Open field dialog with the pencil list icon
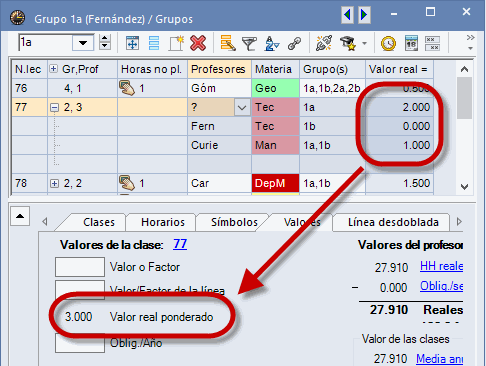Screen dimensions: 486x366 coord(228,43)
